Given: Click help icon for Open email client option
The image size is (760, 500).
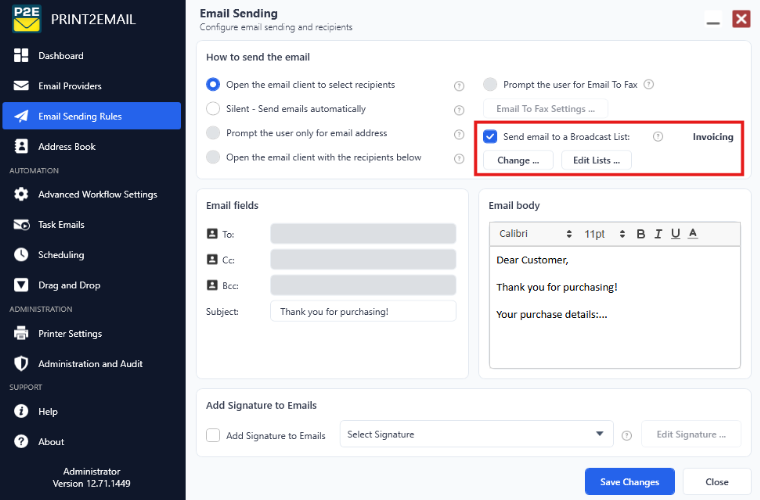Looking at the screenshot, I should [459, 86].
